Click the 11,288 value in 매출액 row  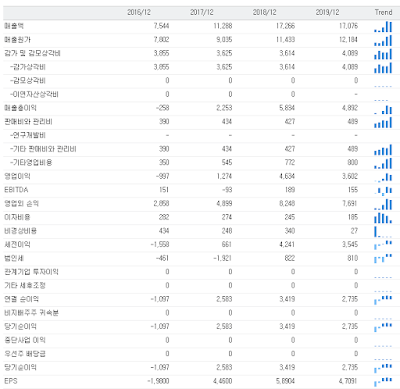[223, 26]
